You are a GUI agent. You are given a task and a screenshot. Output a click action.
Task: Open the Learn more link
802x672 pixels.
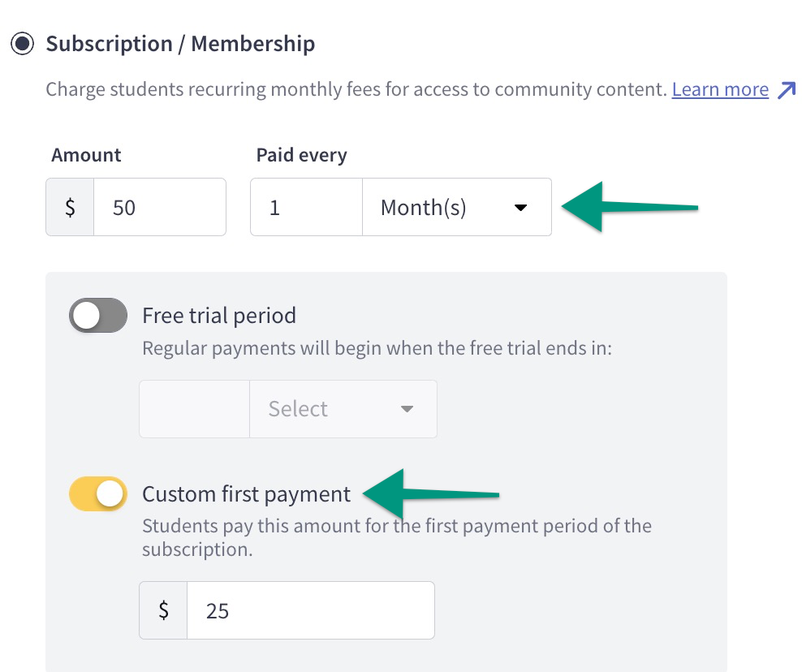click(719, 89)
